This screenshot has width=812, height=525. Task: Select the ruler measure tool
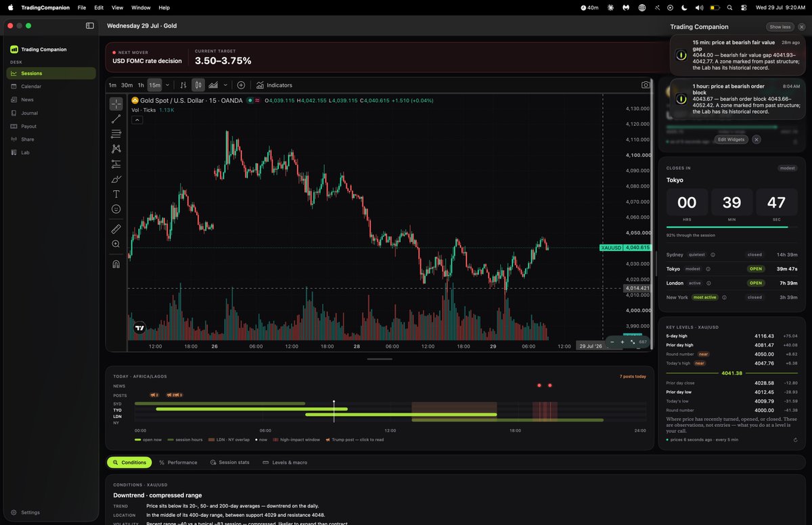(x=116, y=229)
